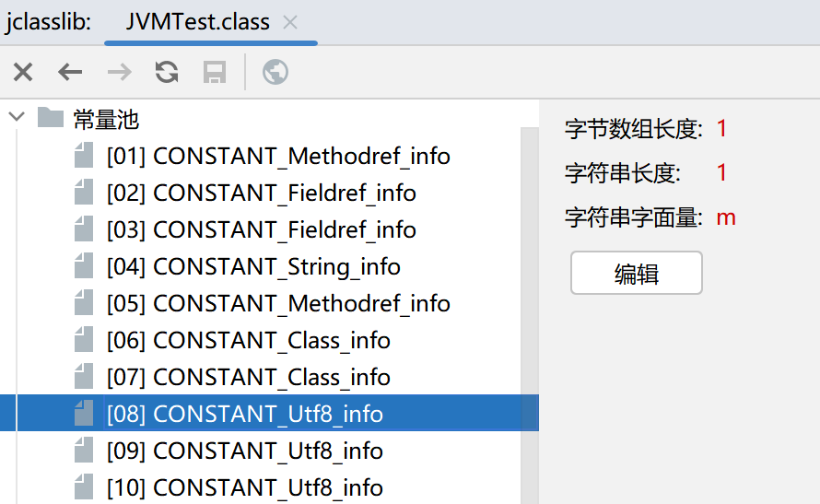Click the 编辑 button
This screenshot has width=820, height=504.
[x=637, y=273]
